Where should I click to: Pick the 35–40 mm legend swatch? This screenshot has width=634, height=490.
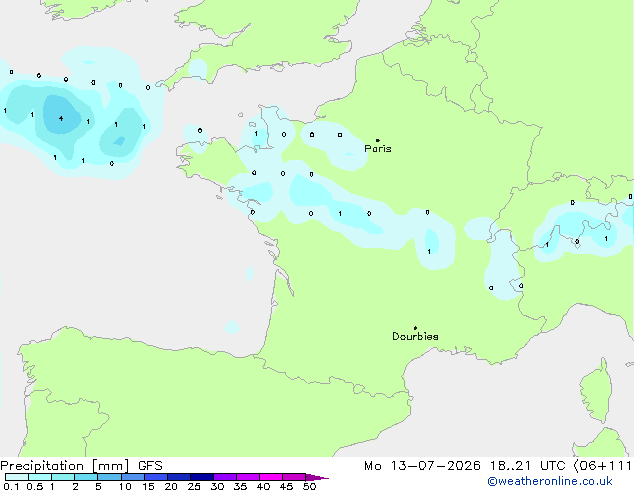[x=247, y=477]
